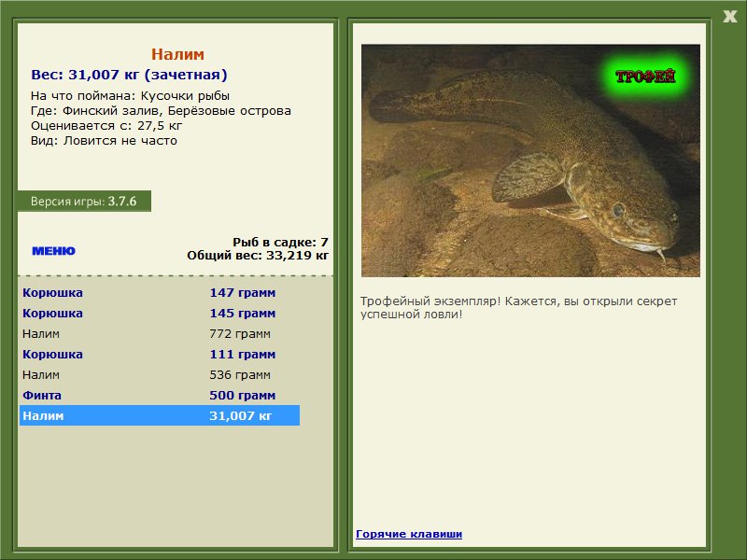Image resolution: width=747 pixels, height=560 pixels.
Task: Click the Оценивается с: 27,5 кг line
Action: [x=106, y=126]
